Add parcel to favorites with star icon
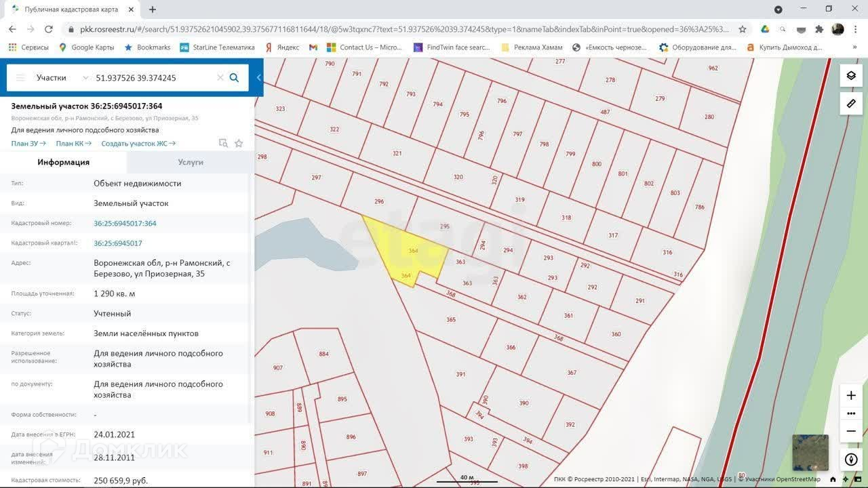Viewport: 868px width, 488px height. click(x=239, y=144)
